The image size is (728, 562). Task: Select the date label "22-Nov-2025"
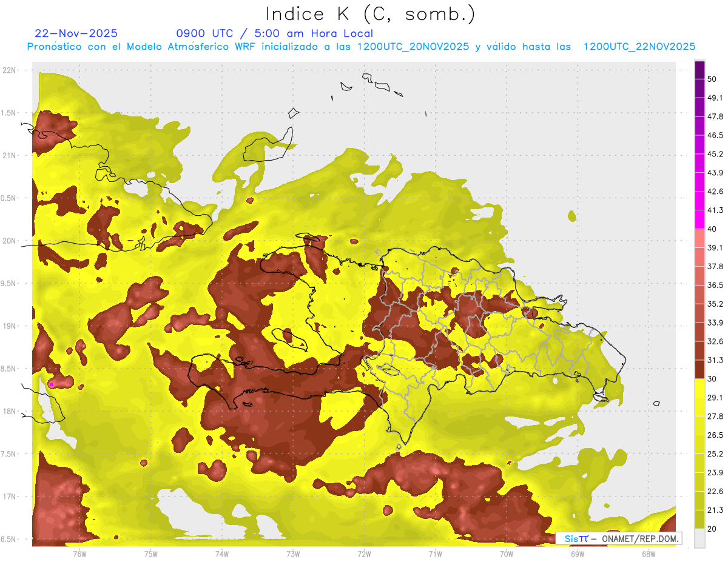click(x=76, y=33)
